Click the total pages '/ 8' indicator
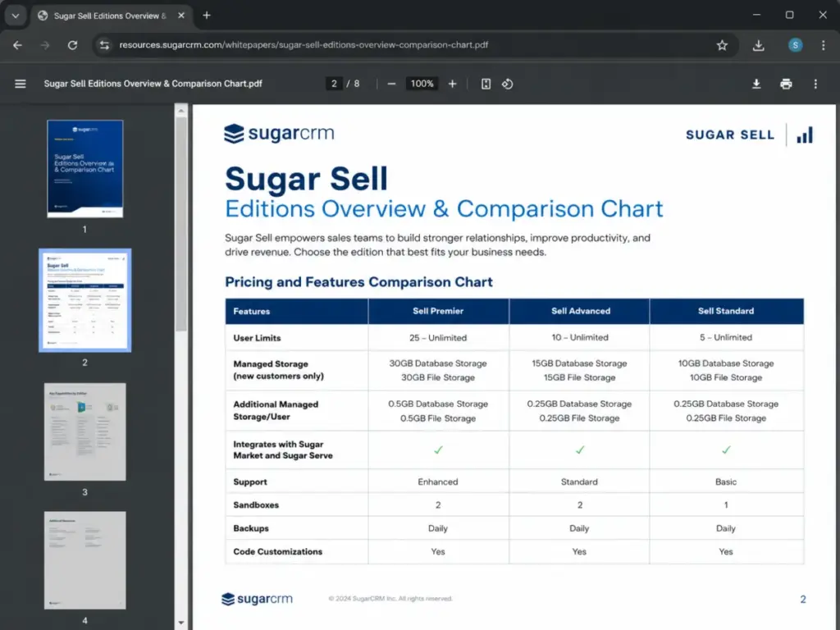 pos(353,84)
